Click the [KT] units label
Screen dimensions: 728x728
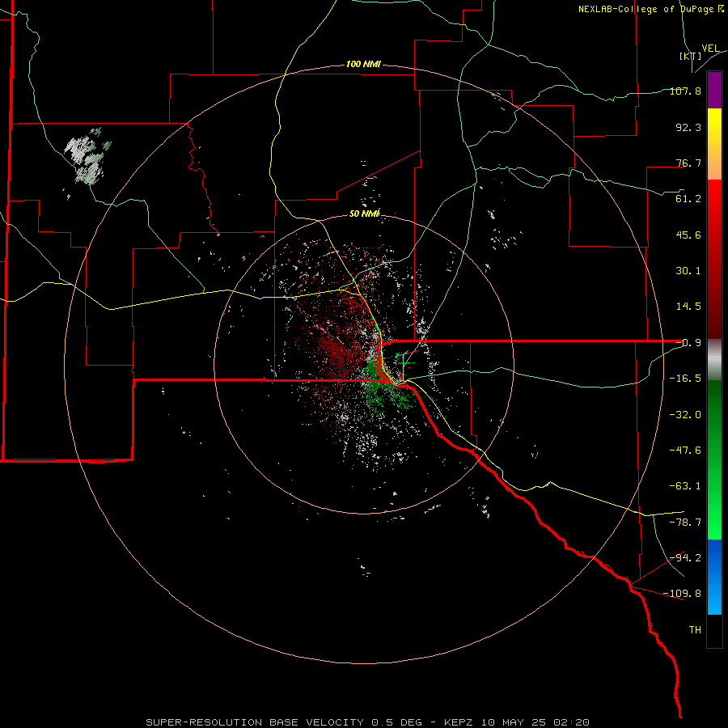[691, 56]
